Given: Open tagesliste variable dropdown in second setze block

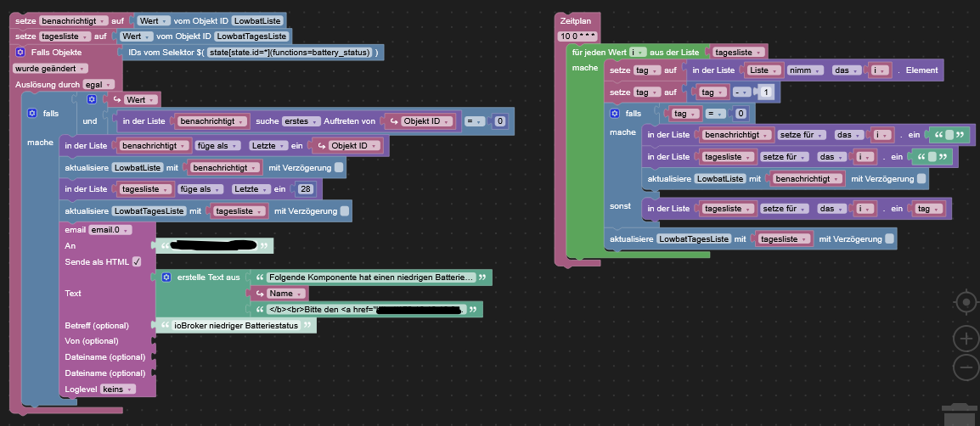Looking at the screenshot, I should (65, 36).
